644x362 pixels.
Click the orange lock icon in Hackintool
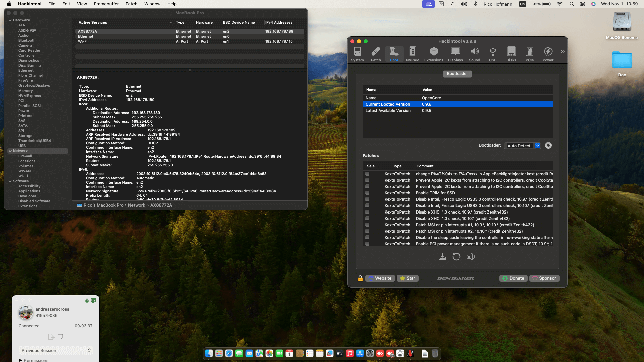pyautogui.click(x=360, y=278)
